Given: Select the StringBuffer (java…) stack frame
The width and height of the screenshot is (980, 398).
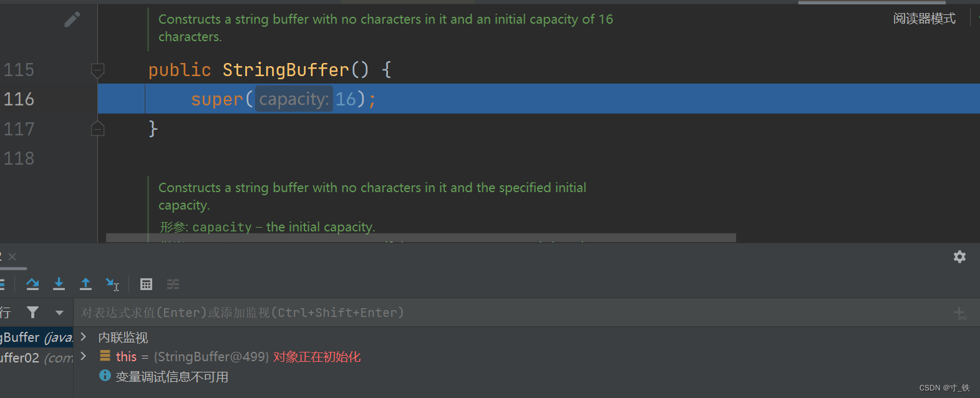Looking at the screenshot, I should coord(37,337).
